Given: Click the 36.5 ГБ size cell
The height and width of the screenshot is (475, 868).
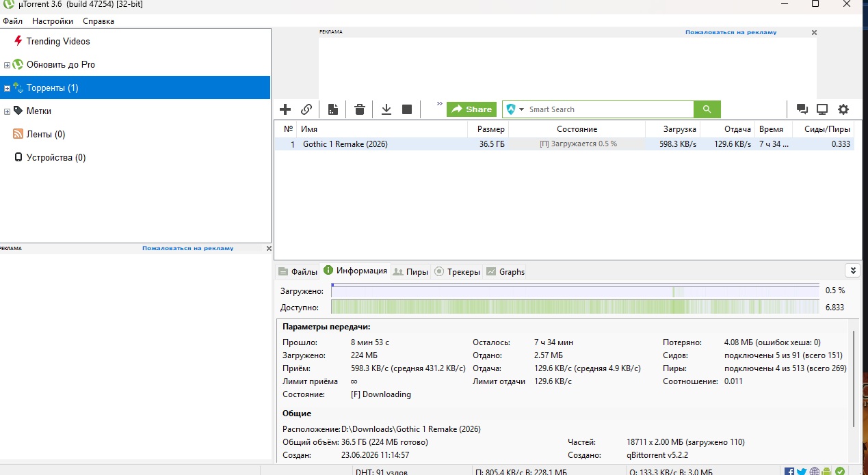Looking at the screenshot, I should pyautogui.click(x=492, y=144).
